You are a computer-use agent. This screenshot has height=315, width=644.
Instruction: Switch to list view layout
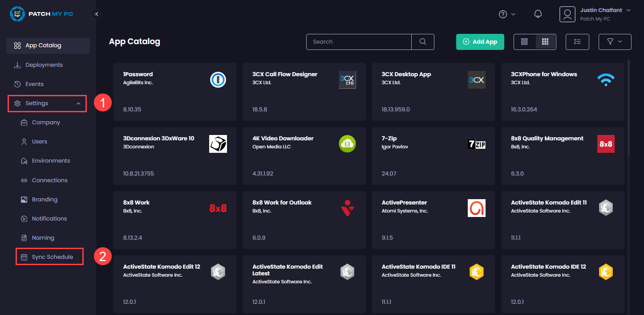click(x=524, y=41)
